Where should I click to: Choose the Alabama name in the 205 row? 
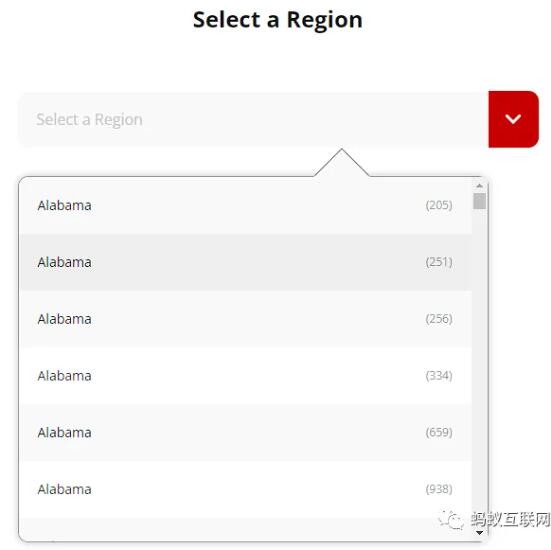click(64, 206)
